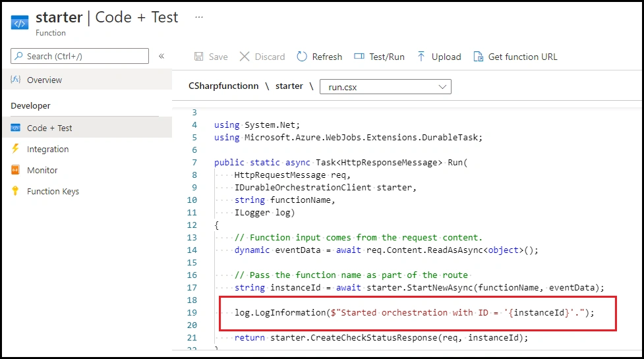Image resolution: width=644 pixels, height=359 pixels.
Task: Click the search magnifier icon
Action: 18,56
